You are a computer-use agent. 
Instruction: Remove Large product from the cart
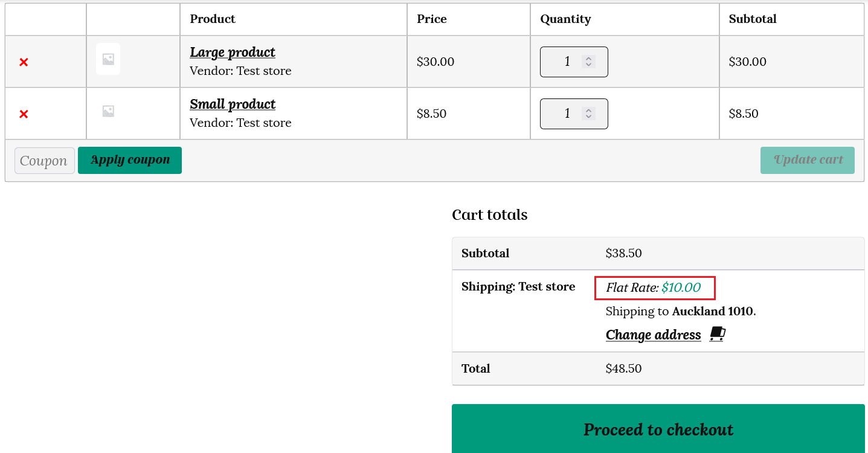24,62
